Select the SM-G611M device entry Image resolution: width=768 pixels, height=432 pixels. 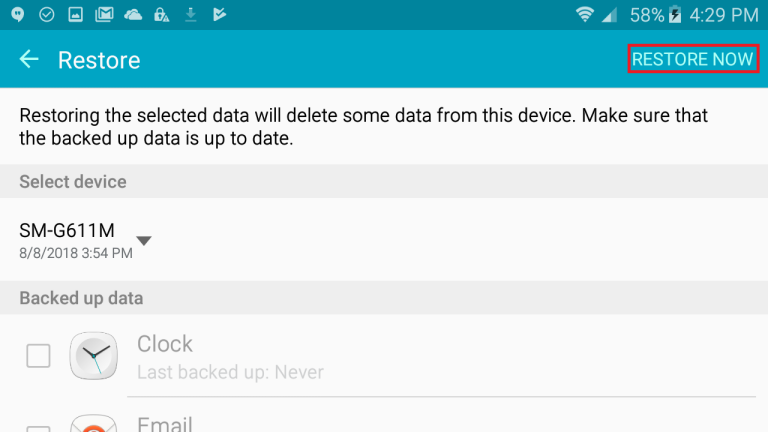click(384, 240)
